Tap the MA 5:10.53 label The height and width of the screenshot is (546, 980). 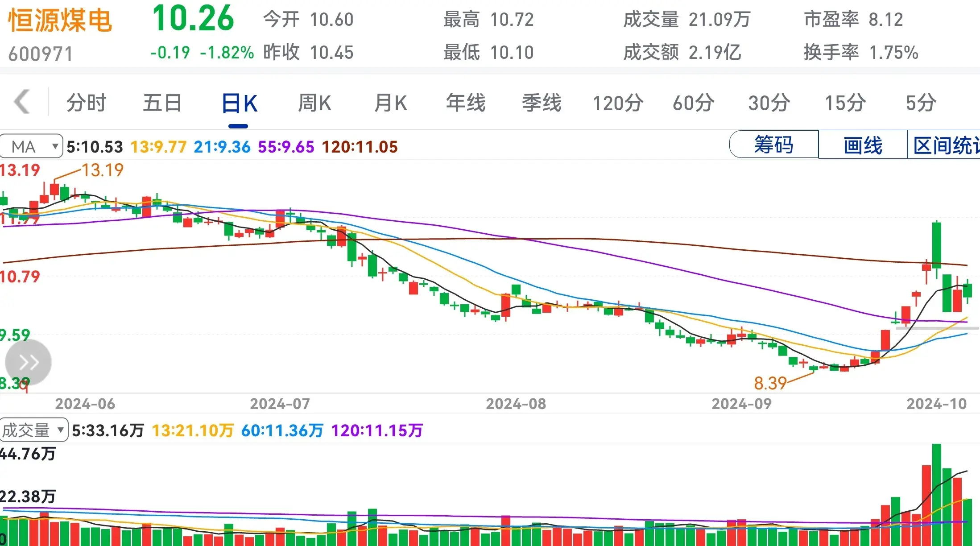(95, 147)
